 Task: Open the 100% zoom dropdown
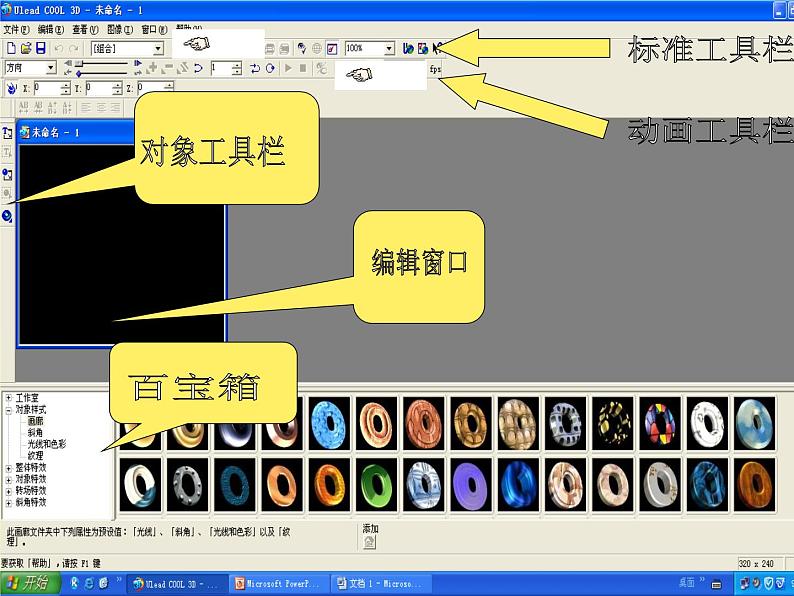pos(388,48)
